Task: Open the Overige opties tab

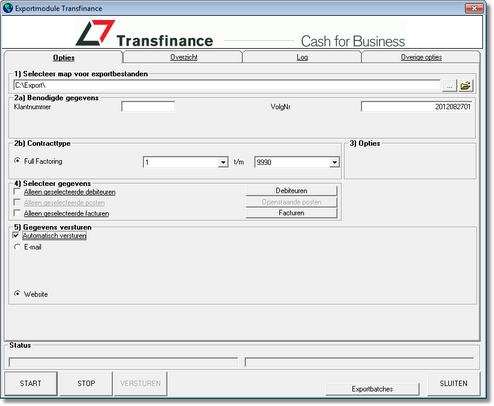Action: 421,57
